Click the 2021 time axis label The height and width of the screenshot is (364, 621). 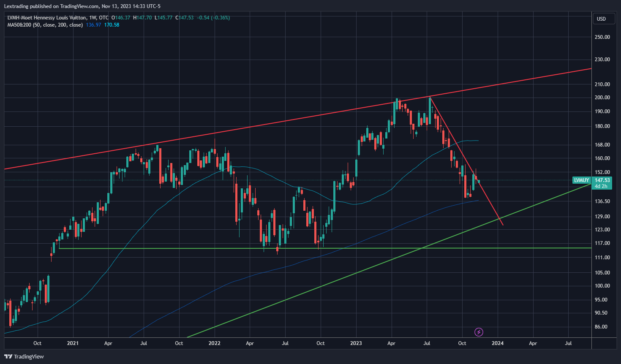click(x=73, y=343)
